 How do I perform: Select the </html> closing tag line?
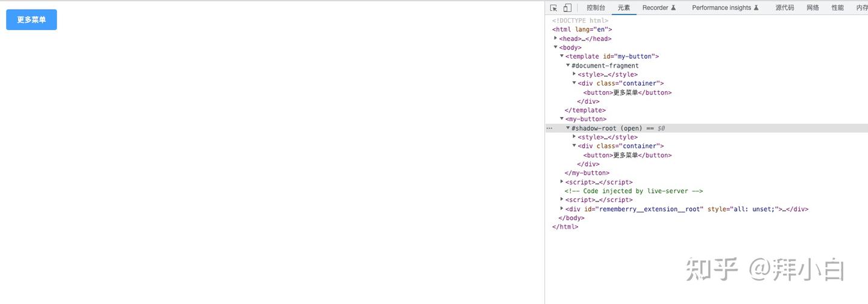click(x=565, y=227)
